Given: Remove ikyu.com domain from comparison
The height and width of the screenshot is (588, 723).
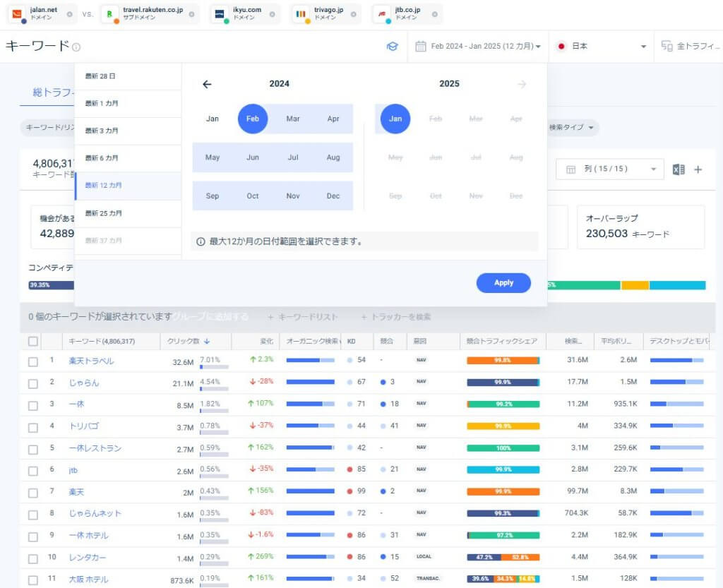Looking at the screenshot, I should point(272,14).
